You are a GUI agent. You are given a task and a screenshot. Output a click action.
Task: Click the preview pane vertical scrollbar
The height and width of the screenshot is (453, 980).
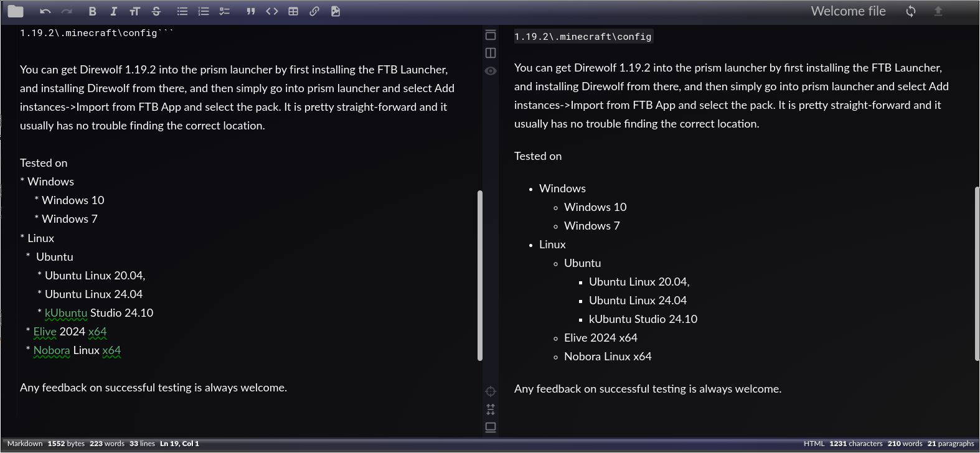pyautogui.click(x=977, y=273)
